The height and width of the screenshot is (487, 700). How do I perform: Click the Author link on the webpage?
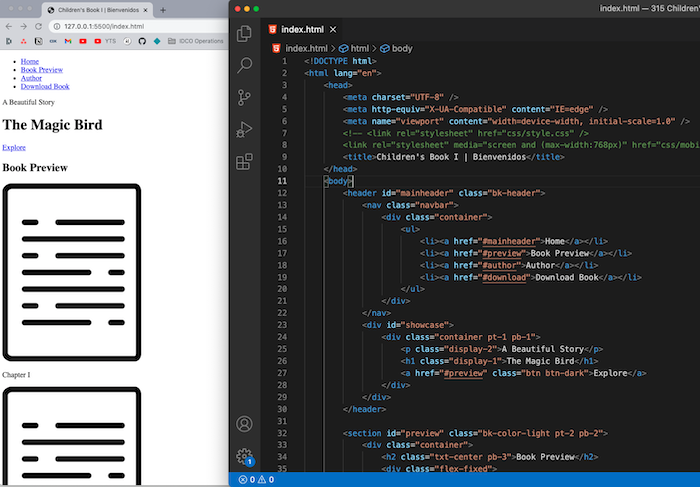tap(31, 78)
